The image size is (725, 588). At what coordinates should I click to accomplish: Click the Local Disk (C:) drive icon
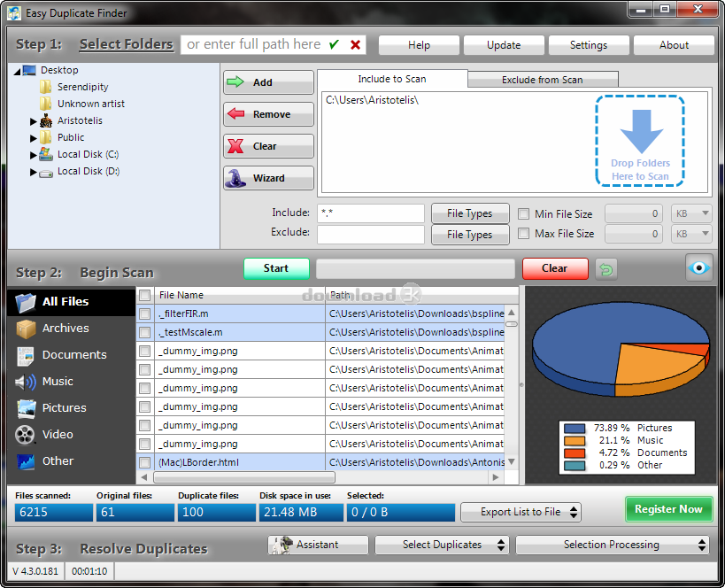pyautogui.click(x=46, y=154)
